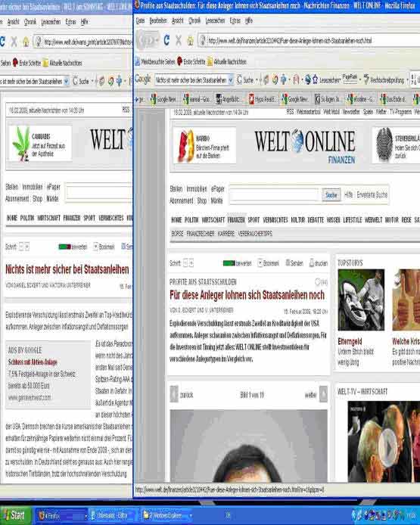Click the home icon in the front Firefox window
Viewport: 420px width, 525px height.
190,41
